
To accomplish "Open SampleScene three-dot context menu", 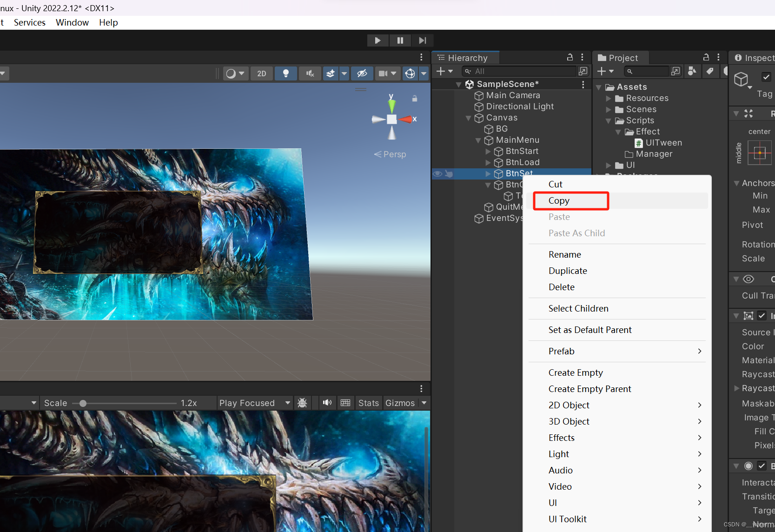I will point(583,84).
